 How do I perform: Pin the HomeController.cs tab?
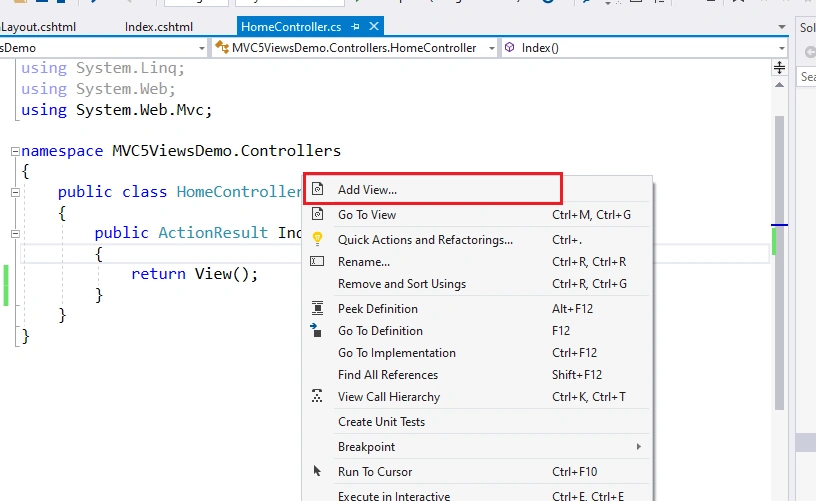[355, 27]
